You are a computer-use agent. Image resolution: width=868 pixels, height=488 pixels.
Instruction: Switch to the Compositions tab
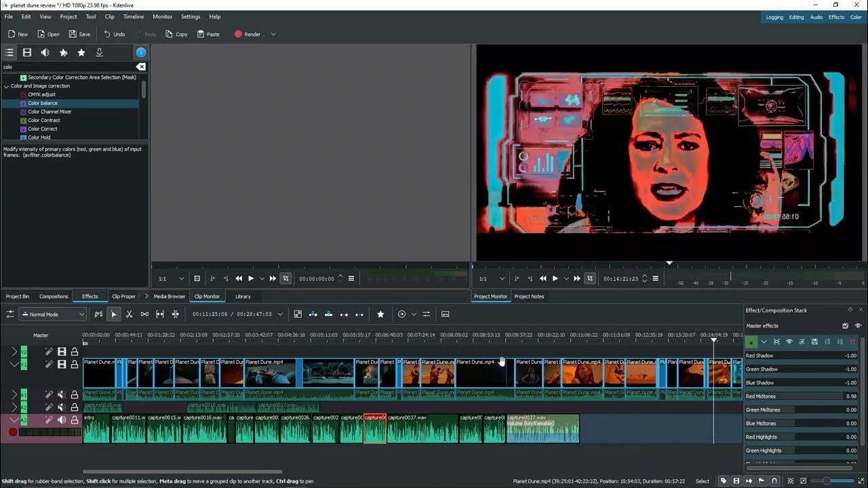[54, 296]
